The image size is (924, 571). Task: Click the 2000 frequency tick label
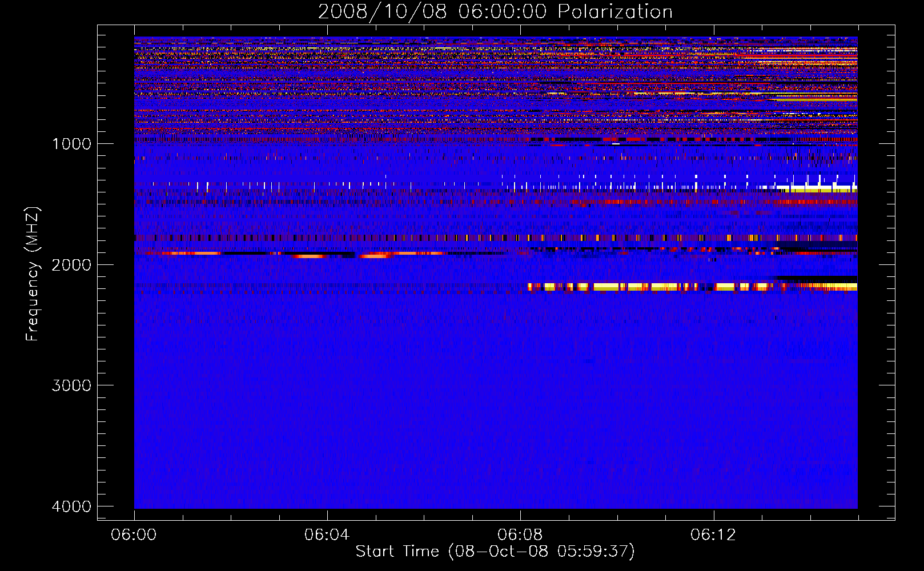click(71, 264)
